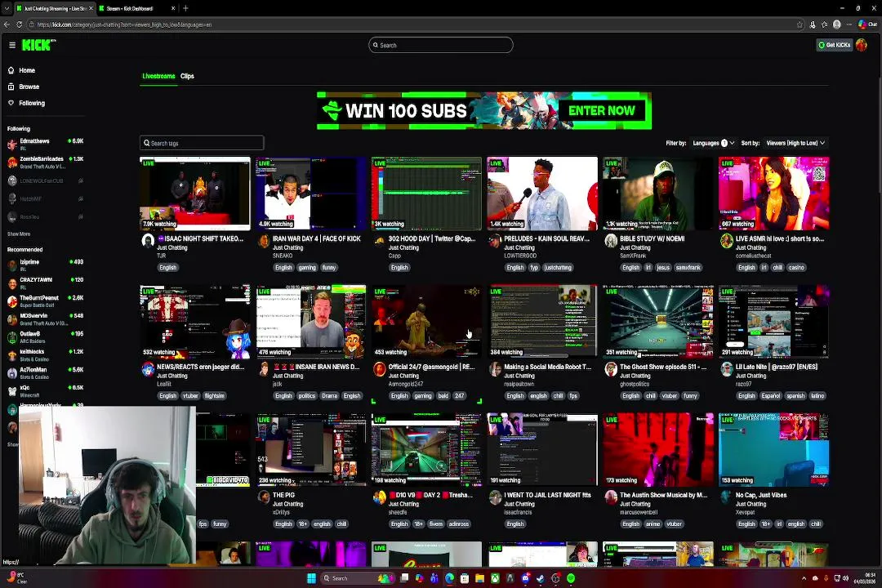This screenshot has width=882, height=588.
Task: Click Official 24/7 @asmongold stream title
Action: (431, 367)
